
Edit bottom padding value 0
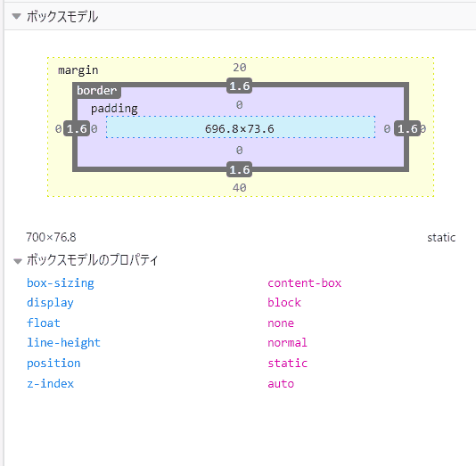click(240, 151)
